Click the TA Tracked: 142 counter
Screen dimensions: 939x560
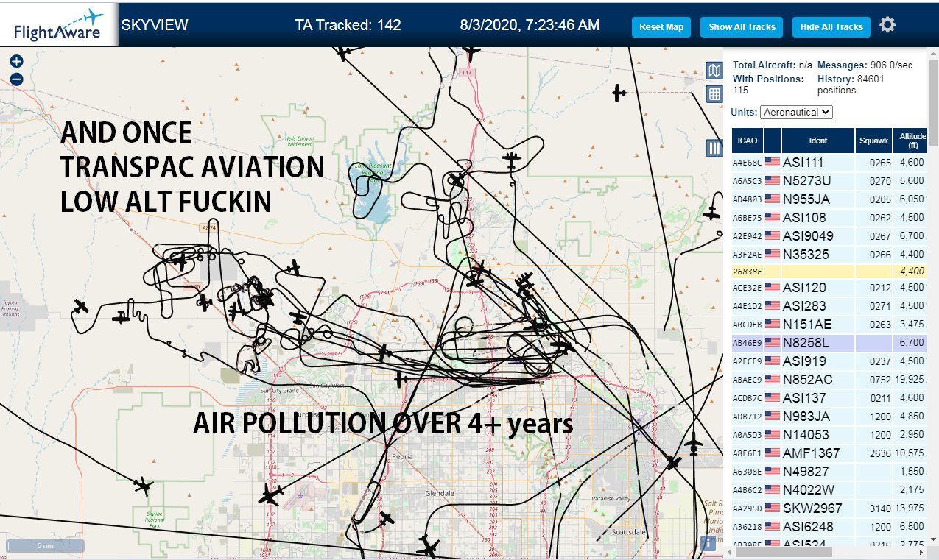point(348,25)
